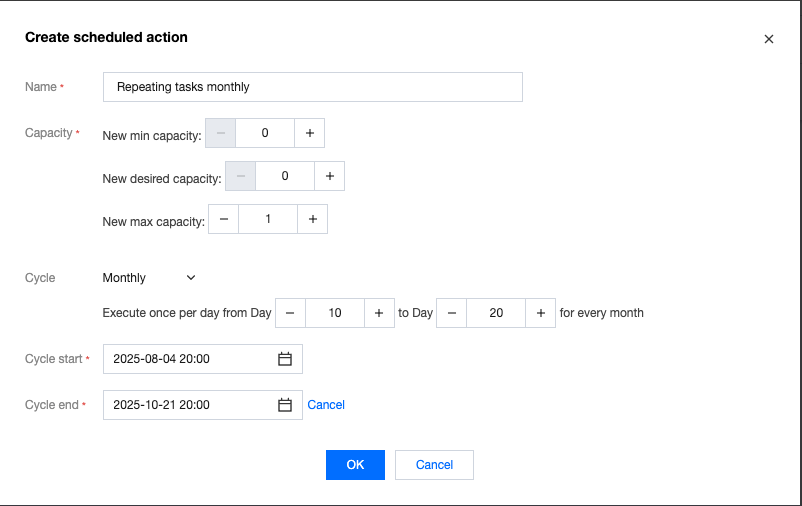Open the Cycle start calendar picker
The image size is (802, 506).
coord(285,359)
